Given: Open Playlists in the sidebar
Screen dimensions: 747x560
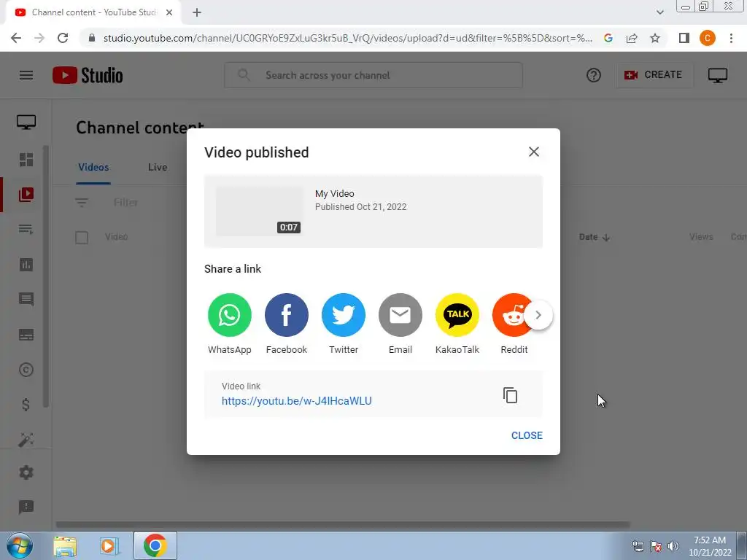Looking at the screenshot, I should coord(26,229).
